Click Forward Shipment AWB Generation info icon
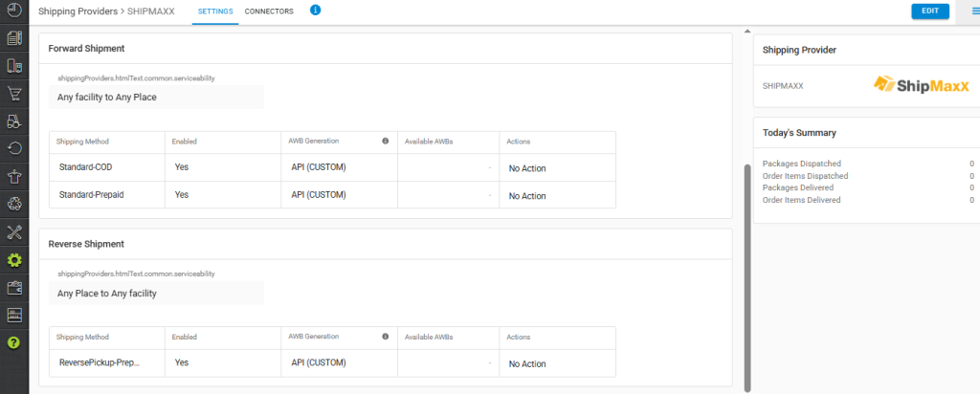980x394 pixels. pyautogui.click(x=385, y=142)
